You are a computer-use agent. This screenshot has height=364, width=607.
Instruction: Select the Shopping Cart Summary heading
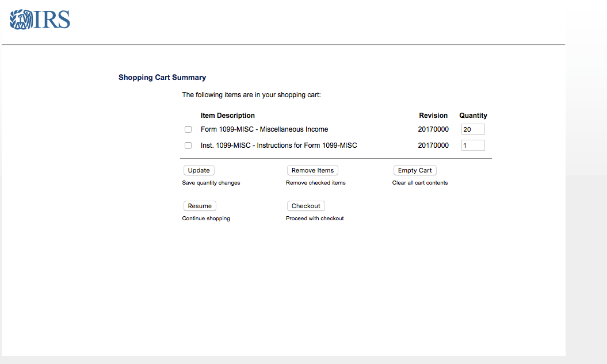click(162, 78)
